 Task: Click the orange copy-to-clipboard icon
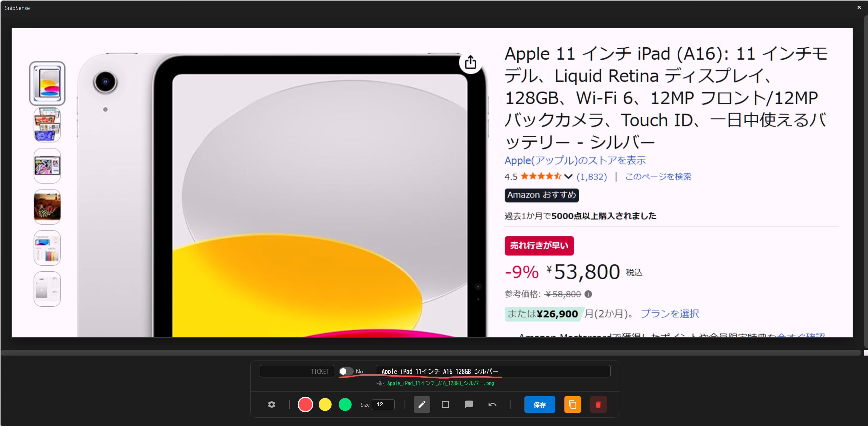click(x=572, y=404)
